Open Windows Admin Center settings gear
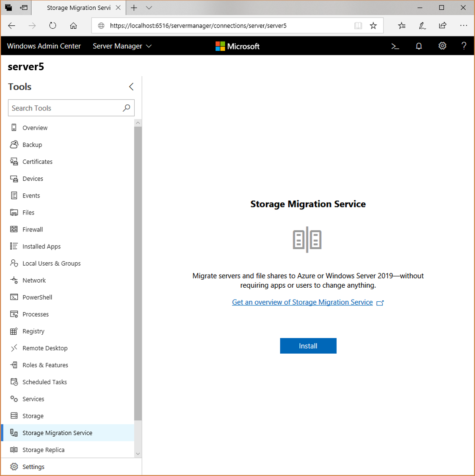The image size is (475, 476). [442, 46]
